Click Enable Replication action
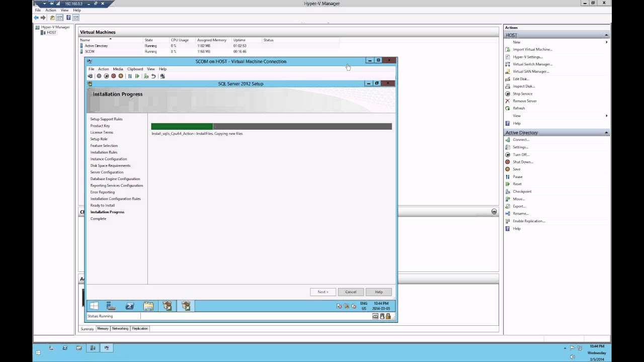The height and width of the screenshot is (362, 644). point(529,221)
